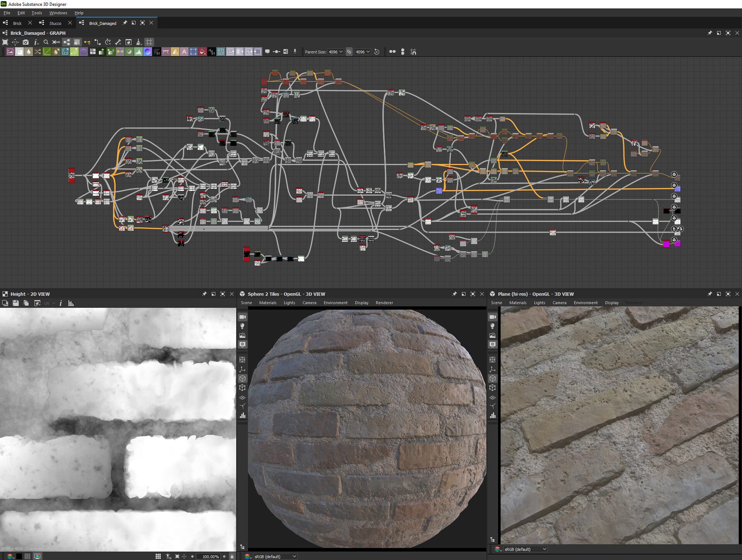This screenshot has height=560, width=742.
Task: Copy the 2D view image to clipboard
Action: coord(26,303)
